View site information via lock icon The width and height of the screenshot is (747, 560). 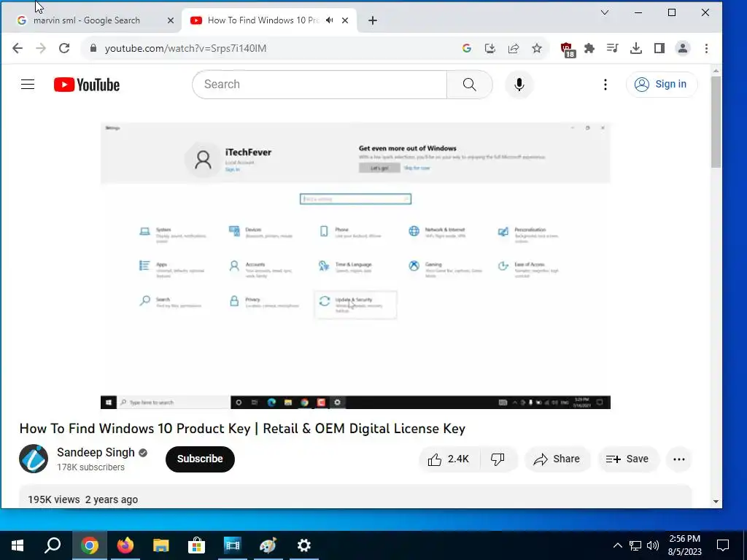tap(93, 48)
